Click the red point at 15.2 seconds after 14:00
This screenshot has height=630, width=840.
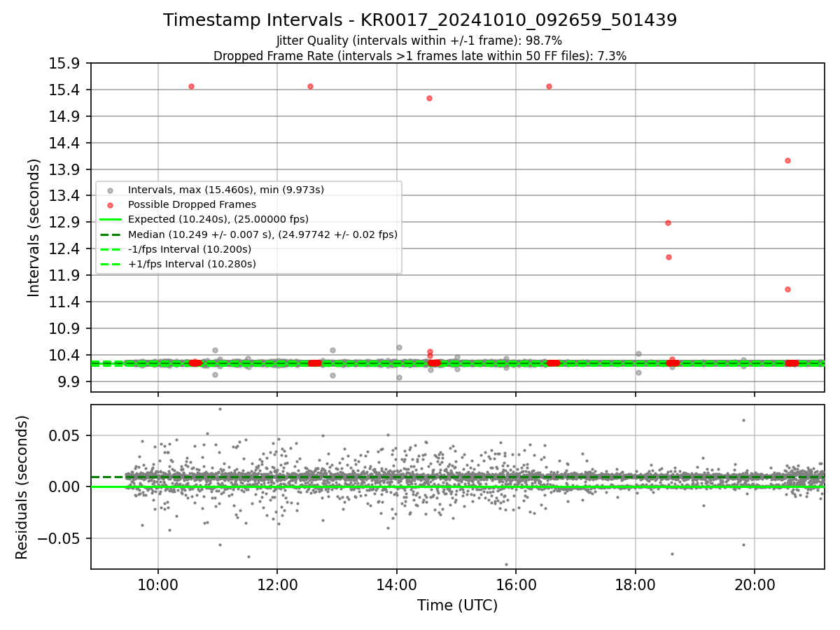[x=429, y=98]
